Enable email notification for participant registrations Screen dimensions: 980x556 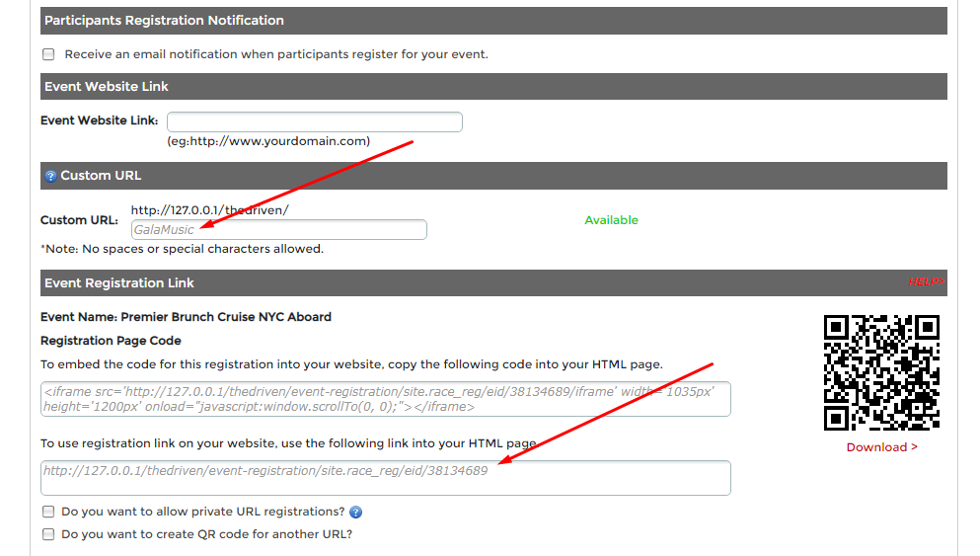(48, 54)
